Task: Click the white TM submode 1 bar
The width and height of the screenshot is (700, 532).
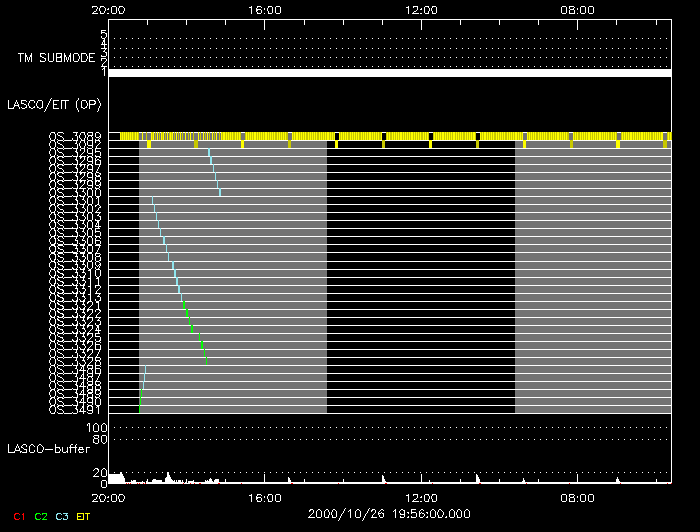Action: pyautogui.click(x=389, y=73)
